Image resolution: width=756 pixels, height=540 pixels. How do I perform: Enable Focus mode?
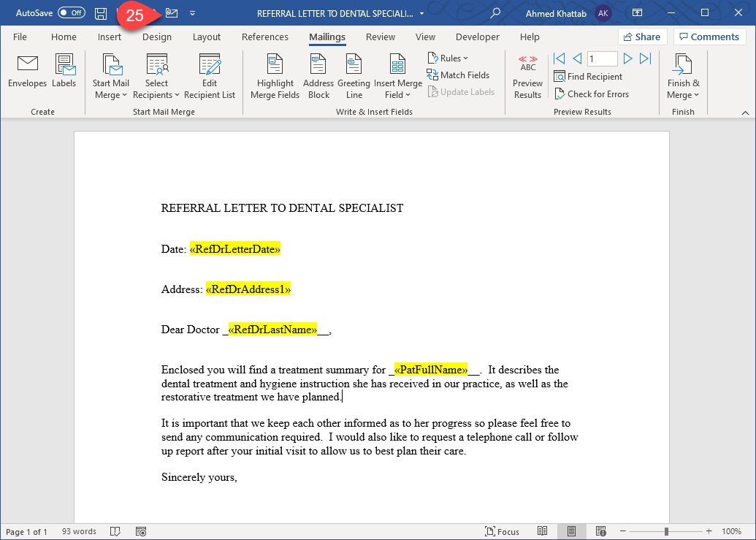click(502, 531)
